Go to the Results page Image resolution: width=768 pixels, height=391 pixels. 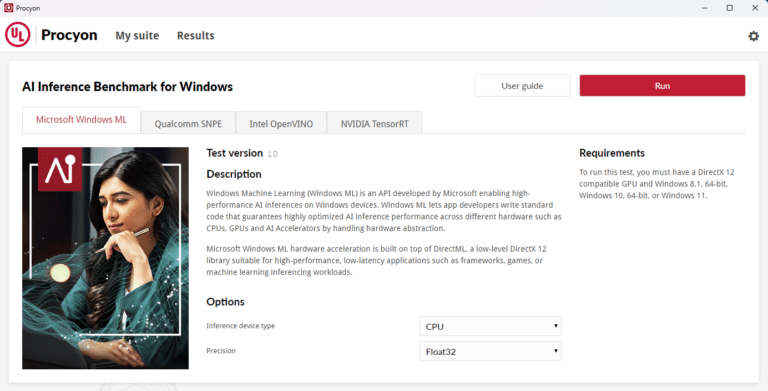[195, 36]
